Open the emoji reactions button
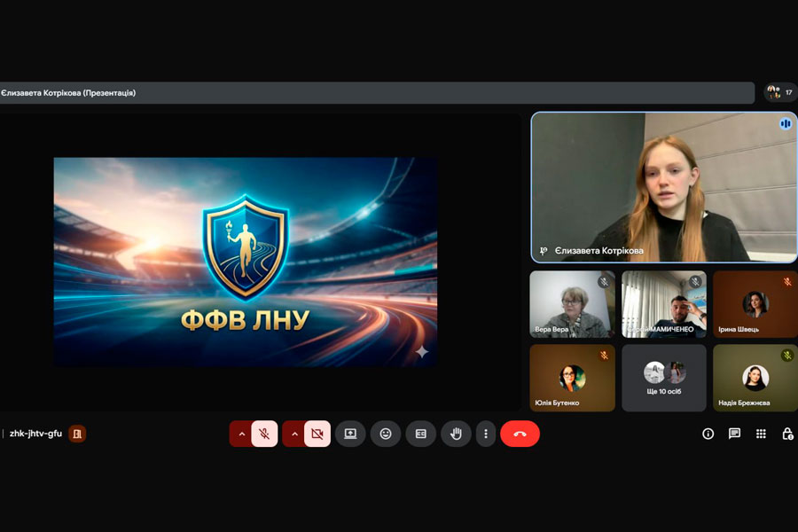Viewport: 798px width, 532px height. (386, 434)
